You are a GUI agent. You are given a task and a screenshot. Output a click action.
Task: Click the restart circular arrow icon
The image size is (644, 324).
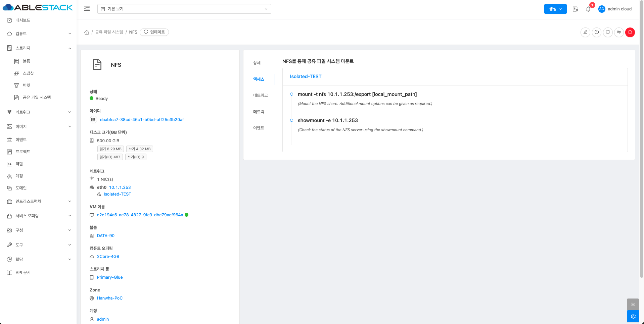(x=608, y=32)
